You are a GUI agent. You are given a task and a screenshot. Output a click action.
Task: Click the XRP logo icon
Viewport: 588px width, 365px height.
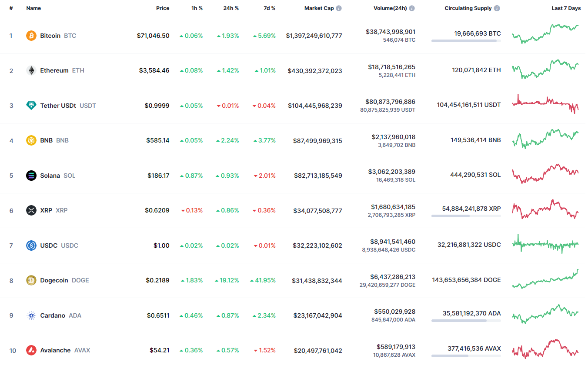click(x=31, y=211)
